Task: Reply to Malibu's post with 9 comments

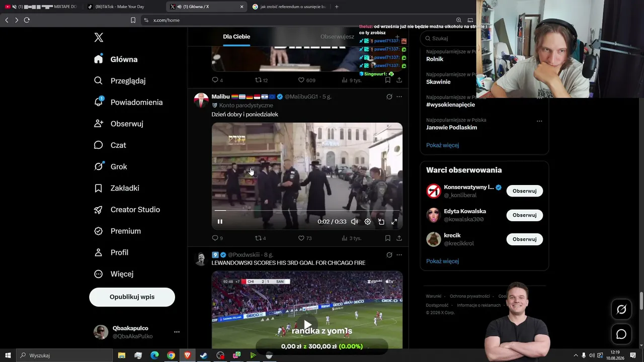Action: click(217, 238)
